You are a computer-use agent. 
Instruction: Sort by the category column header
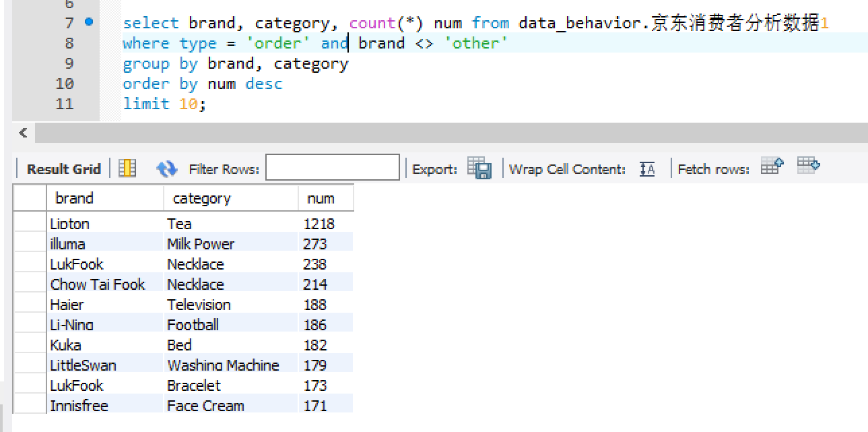(x=230, y=198)
